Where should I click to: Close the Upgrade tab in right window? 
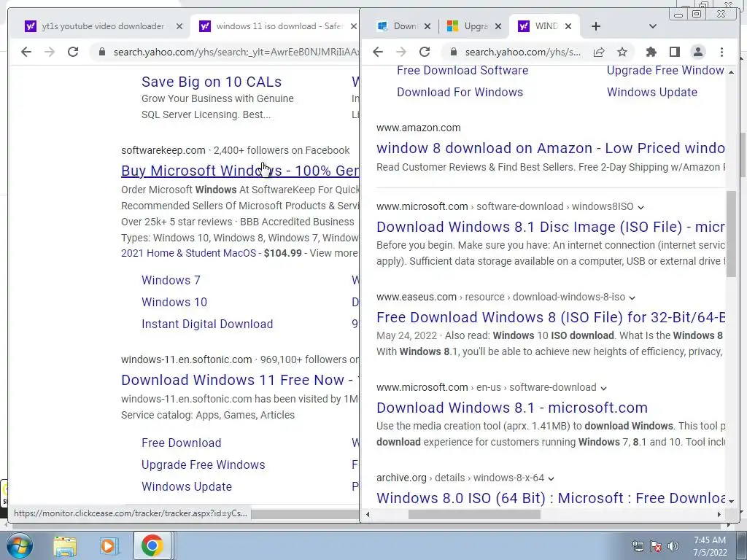click(x=498, y=27)
